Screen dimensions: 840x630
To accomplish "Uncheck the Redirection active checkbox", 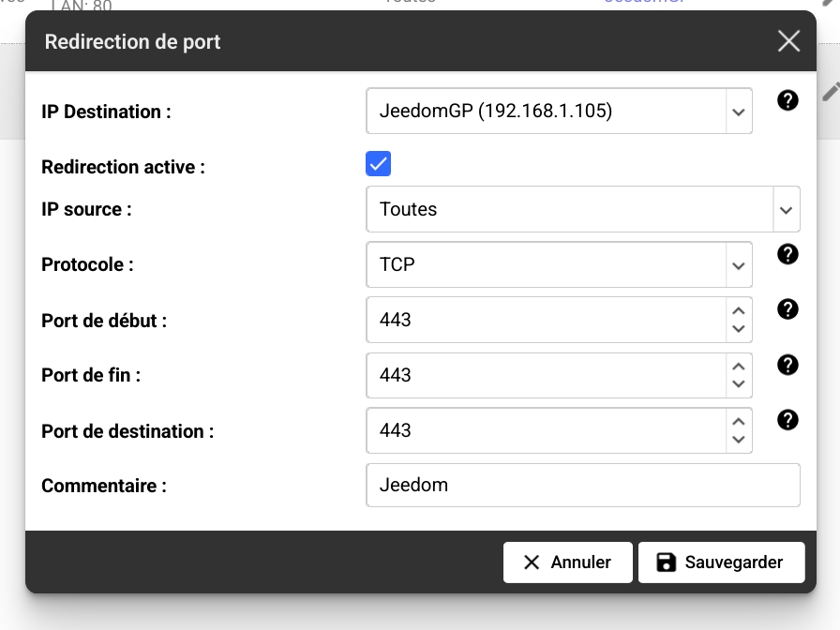I will [x=378, y=163].
